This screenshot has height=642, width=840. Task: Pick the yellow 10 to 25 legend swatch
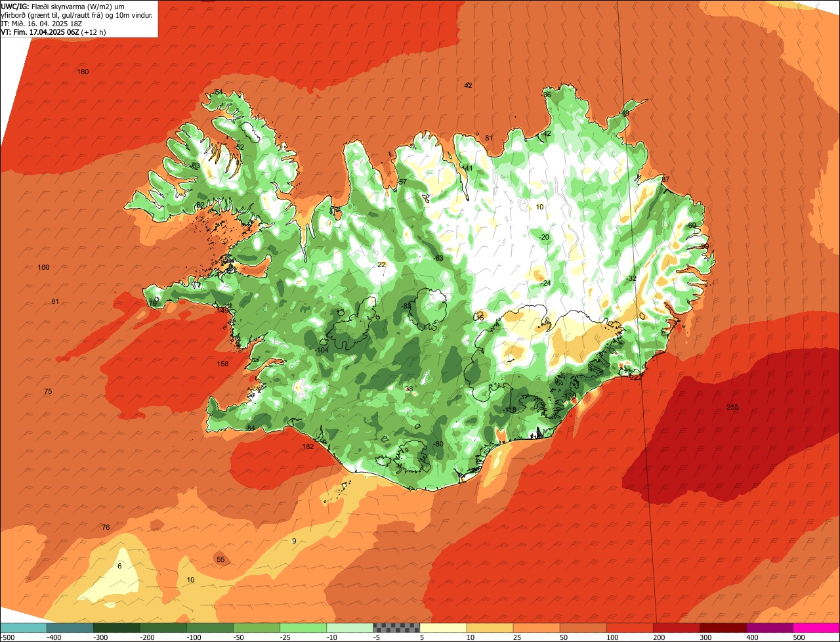click(x=490, y=628)
